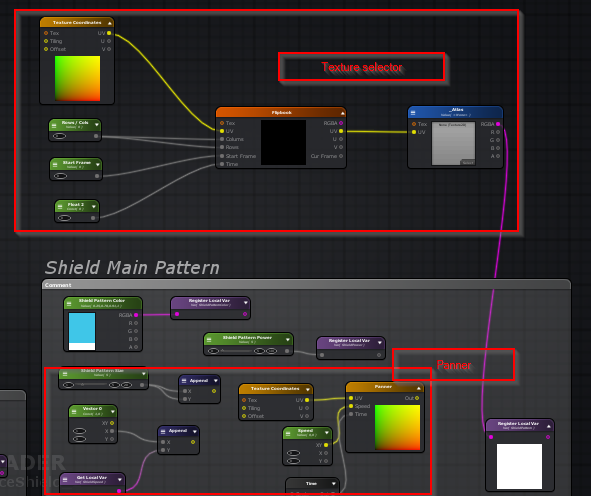Select the Comment group header bar
This screenshot has width=591, height=496.
pos(306,285)
